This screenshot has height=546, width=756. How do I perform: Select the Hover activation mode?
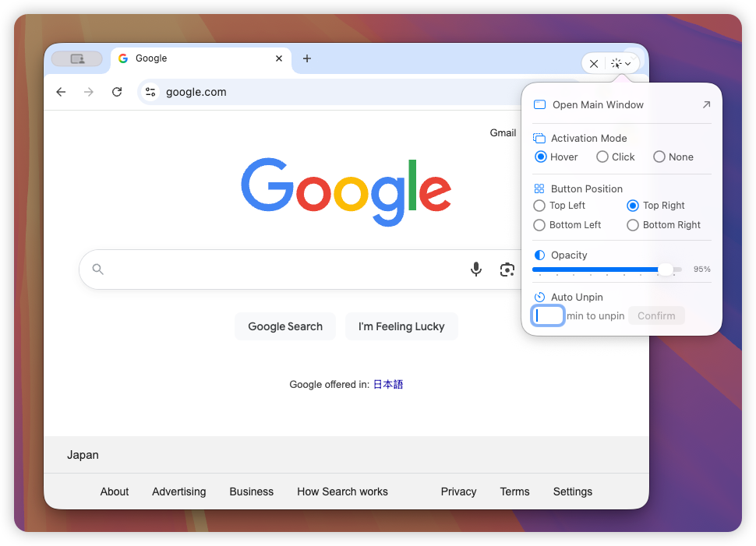[556, 157]
